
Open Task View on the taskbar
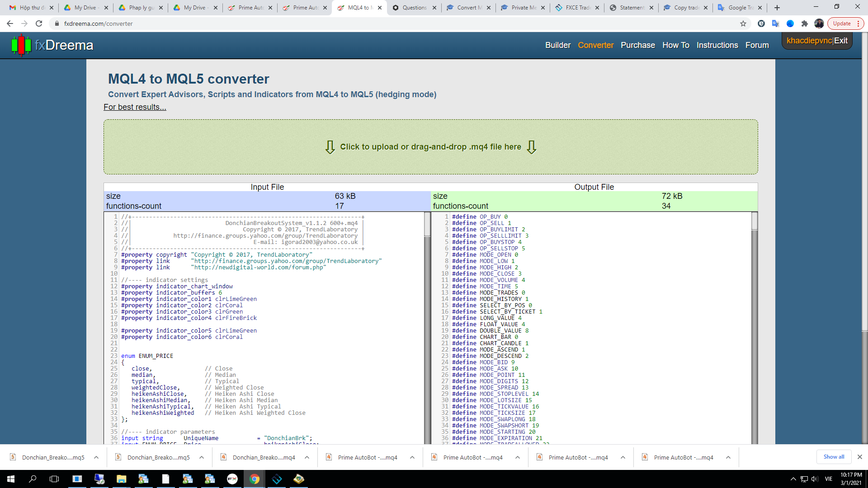[x=54, y=479]
